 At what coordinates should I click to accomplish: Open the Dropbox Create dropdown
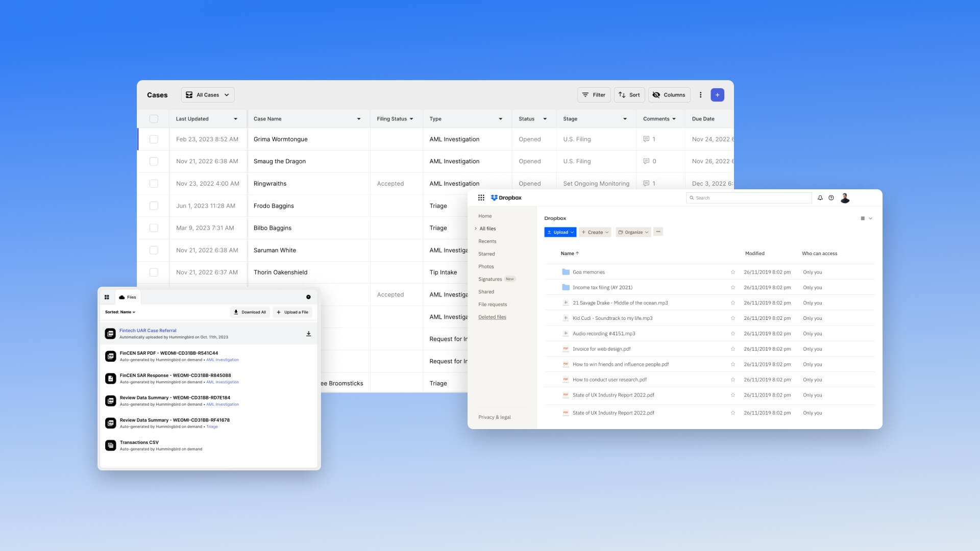pos(595,232)
